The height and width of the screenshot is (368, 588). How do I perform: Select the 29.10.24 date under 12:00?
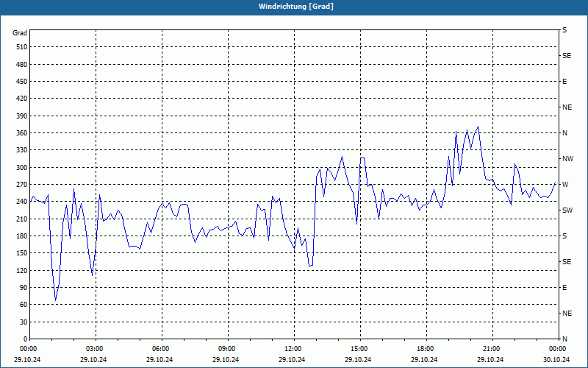(292, 359)
